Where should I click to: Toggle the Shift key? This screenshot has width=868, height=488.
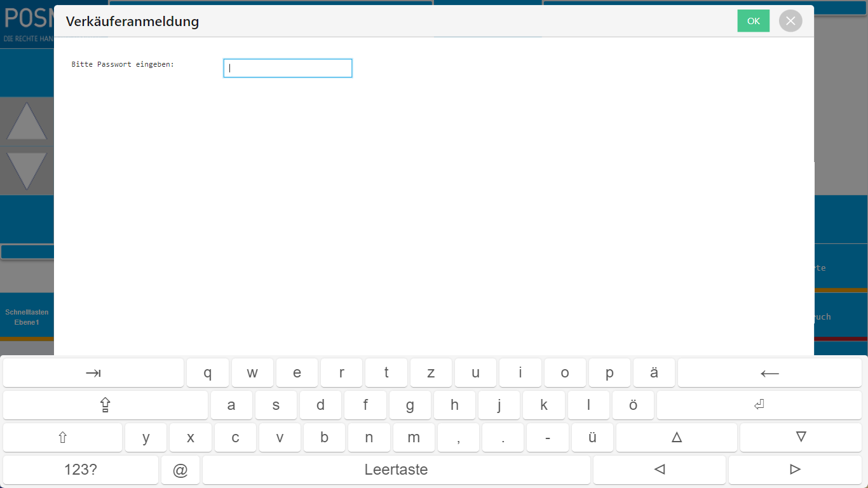click(62, 438)
